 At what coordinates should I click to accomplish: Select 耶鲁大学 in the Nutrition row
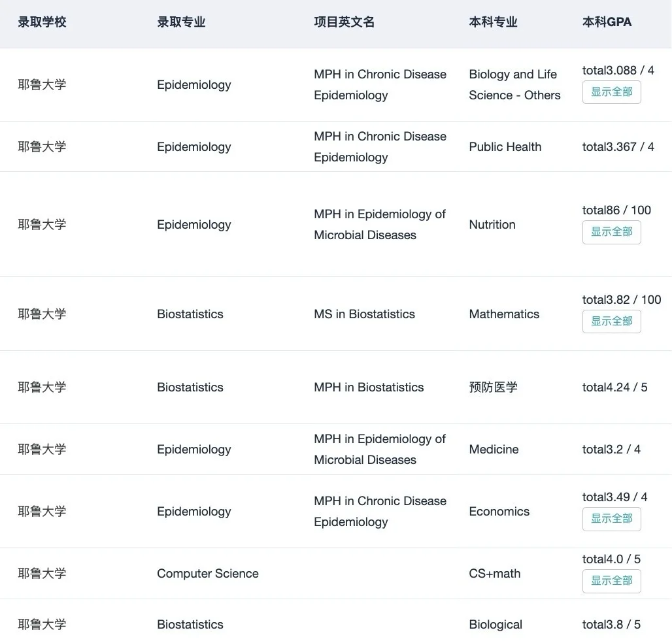tap(42, 225)
